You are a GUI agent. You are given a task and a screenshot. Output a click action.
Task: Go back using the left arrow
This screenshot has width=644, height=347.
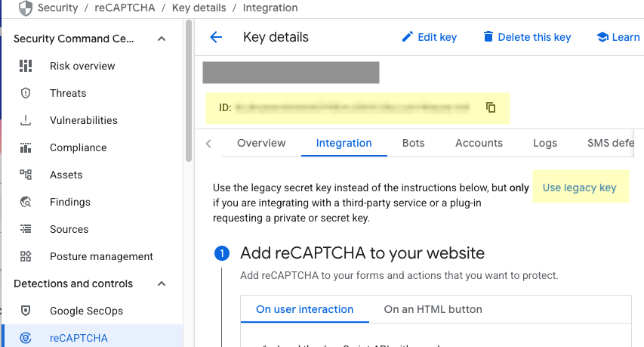click(216, 37)
